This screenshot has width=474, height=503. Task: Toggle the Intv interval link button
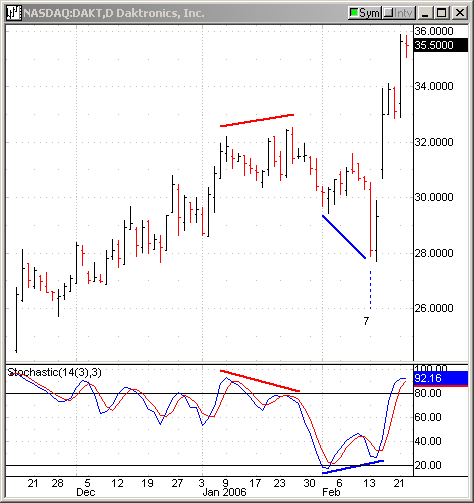pyautogui.click(x=399, y=13)
